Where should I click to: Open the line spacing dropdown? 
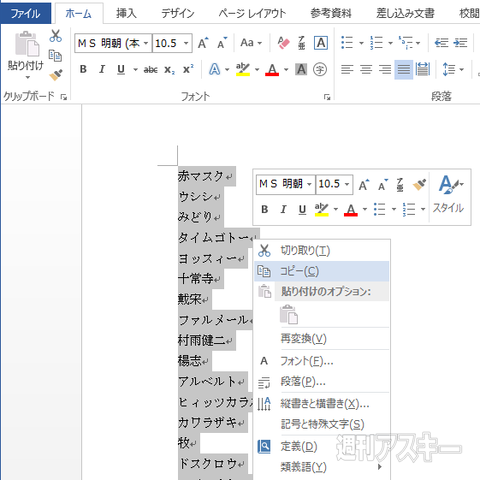coord(462,70)
